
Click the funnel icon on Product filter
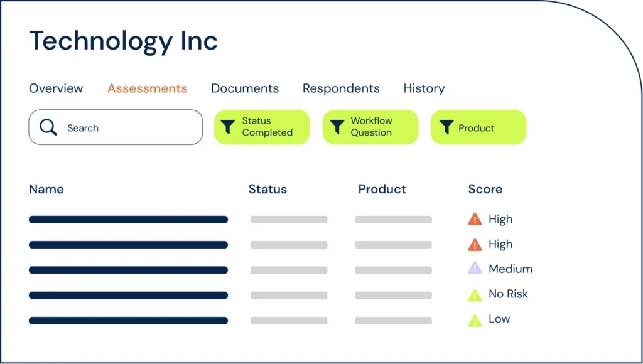tap(446, 127)
